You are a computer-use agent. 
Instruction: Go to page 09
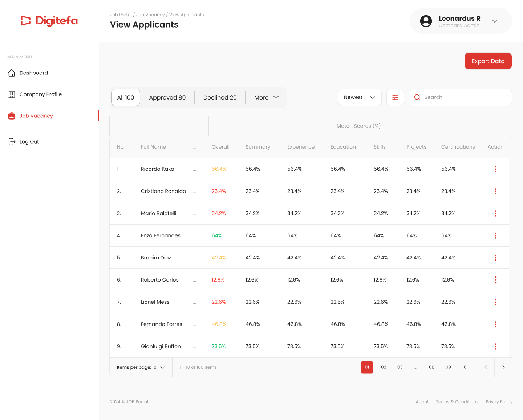[448, 367]
